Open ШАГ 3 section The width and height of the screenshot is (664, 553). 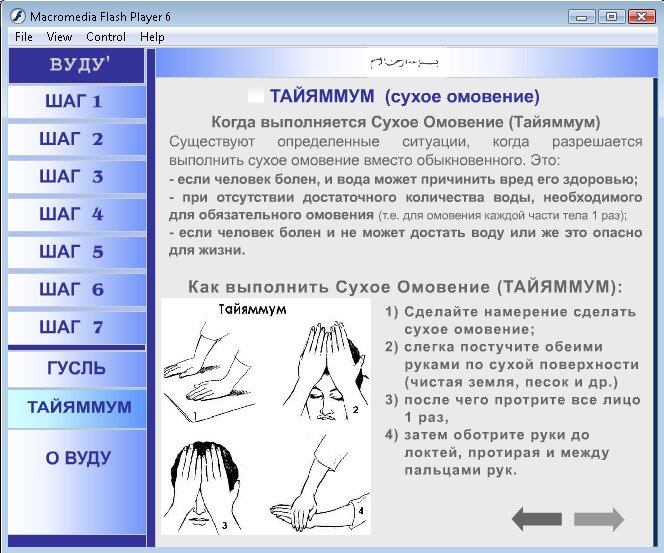[77, 177]
